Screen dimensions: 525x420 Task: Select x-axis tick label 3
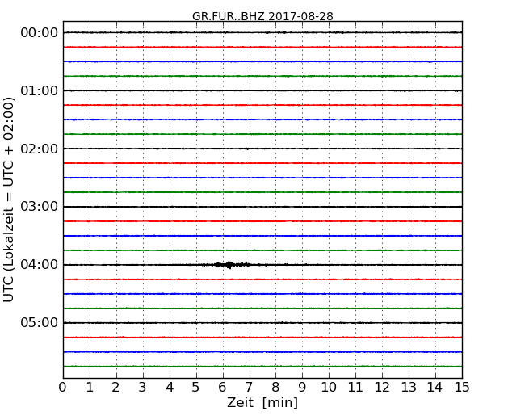(143, 388)
